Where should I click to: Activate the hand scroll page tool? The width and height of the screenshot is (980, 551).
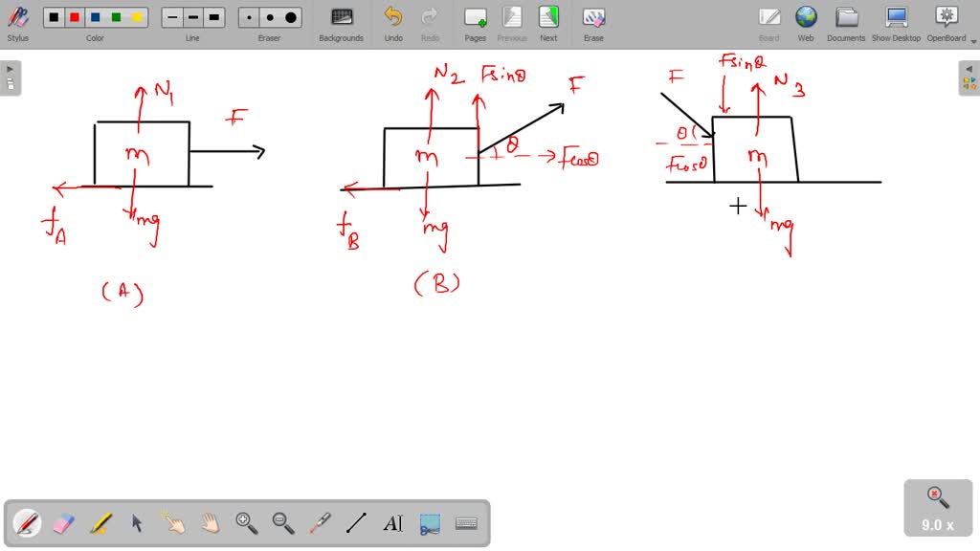[x=211, y=523]
